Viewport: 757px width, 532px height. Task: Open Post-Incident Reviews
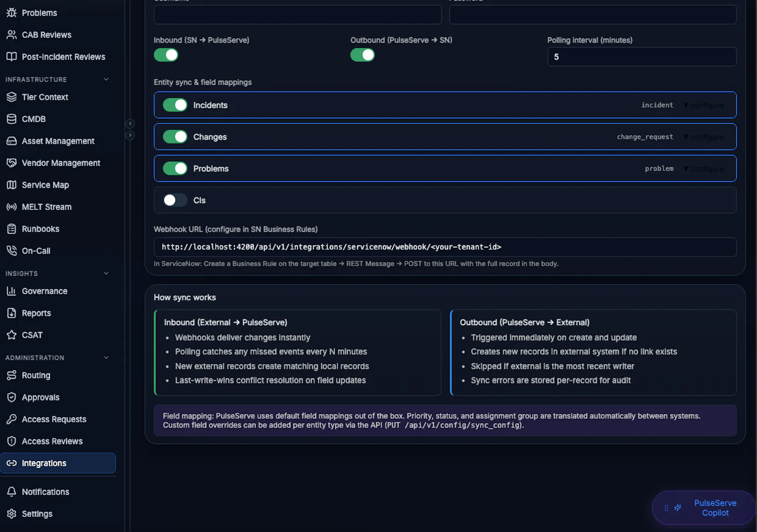click(58, 57)
